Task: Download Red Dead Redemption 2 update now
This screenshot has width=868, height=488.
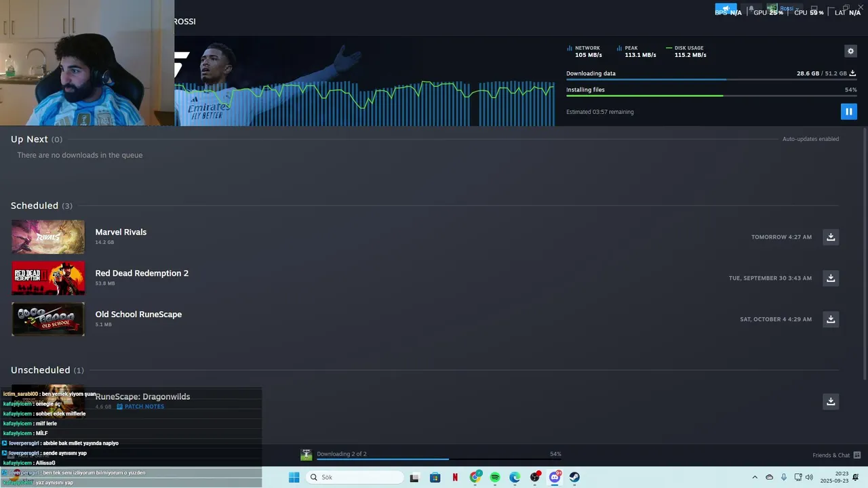Action: (831, 278)
